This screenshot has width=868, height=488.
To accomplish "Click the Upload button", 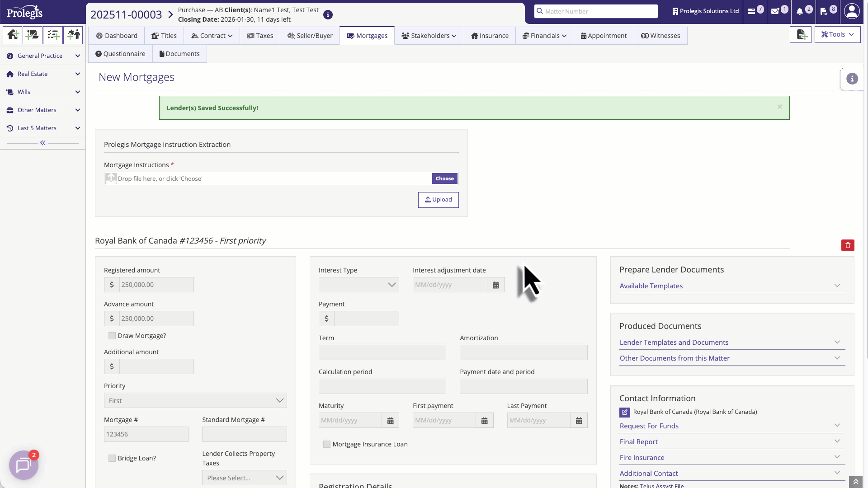I will click(x=438, y=200).
